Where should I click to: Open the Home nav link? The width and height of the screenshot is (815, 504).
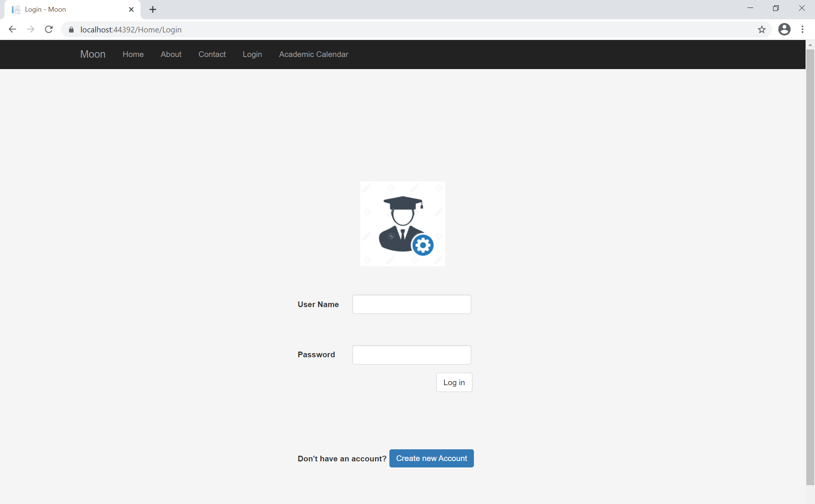click(133, 54)
